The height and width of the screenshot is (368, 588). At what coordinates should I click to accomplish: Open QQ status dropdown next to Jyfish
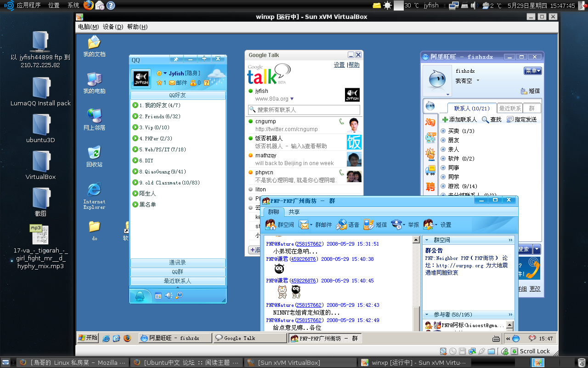point(165,74)
